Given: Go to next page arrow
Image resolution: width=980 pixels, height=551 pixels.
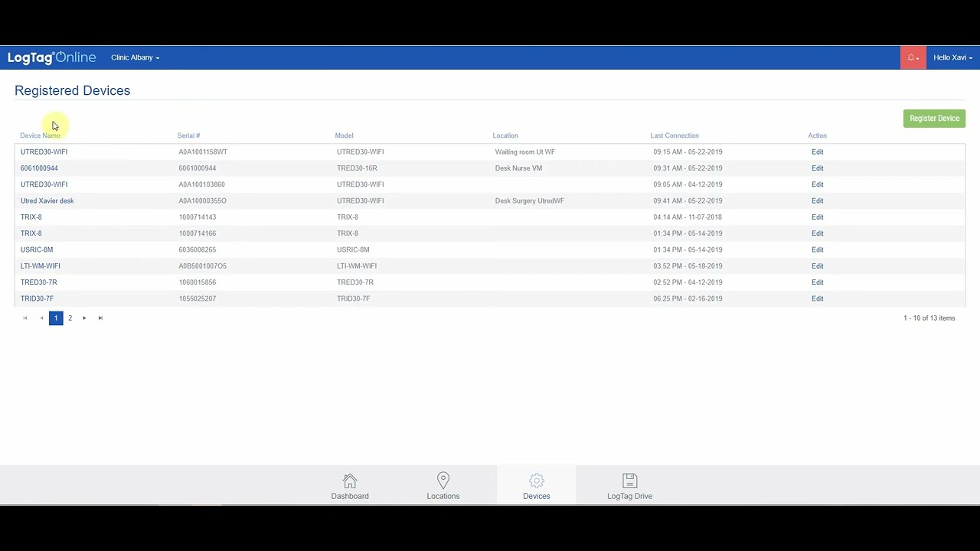Looking at the screenshot, I should pos(84,318).
